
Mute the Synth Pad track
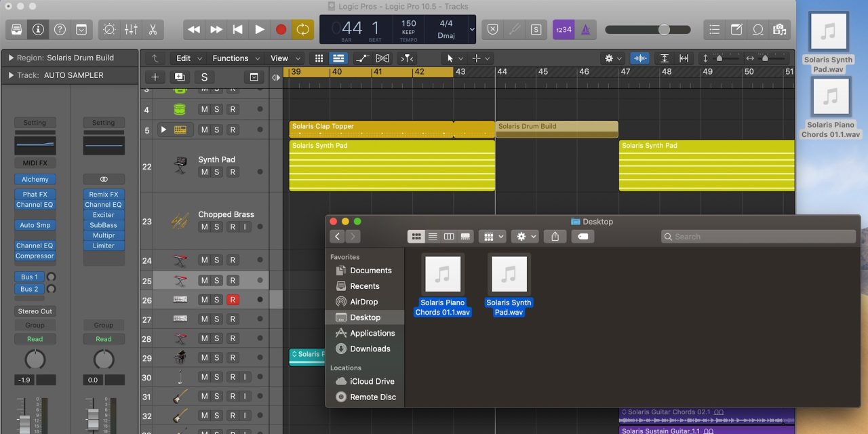(204, 172)
